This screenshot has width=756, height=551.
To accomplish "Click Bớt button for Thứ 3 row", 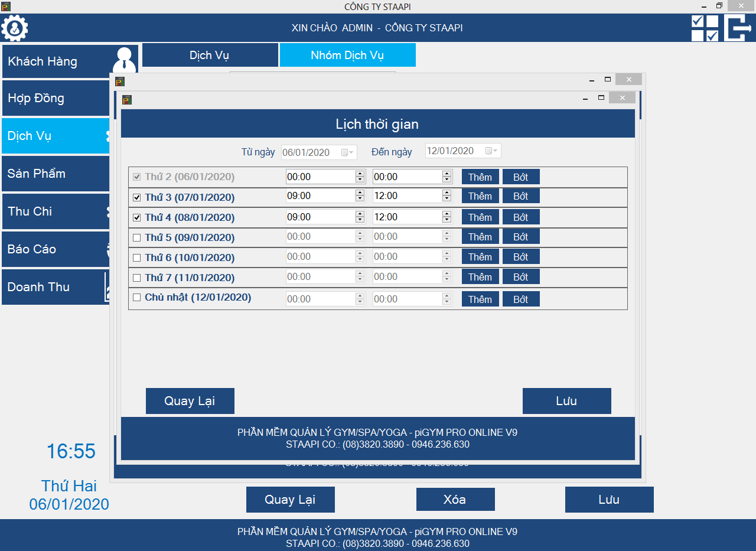I will point(520,196).
